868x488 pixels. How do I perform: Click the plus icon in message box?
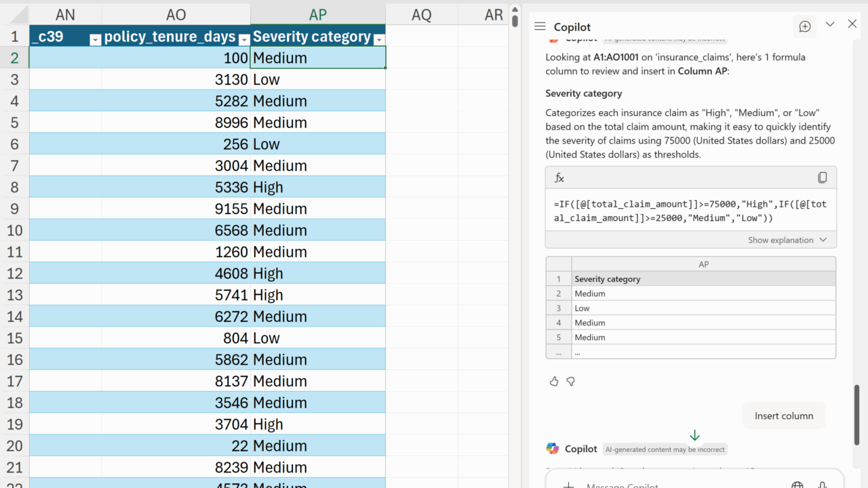[568, 485]
